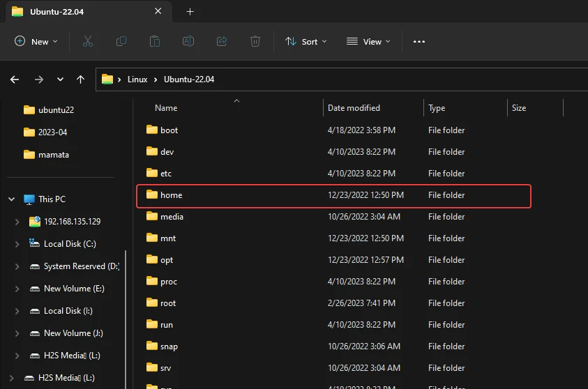Select the etc folder
Viewport: 588px width, 389px height.
[159, 174]
